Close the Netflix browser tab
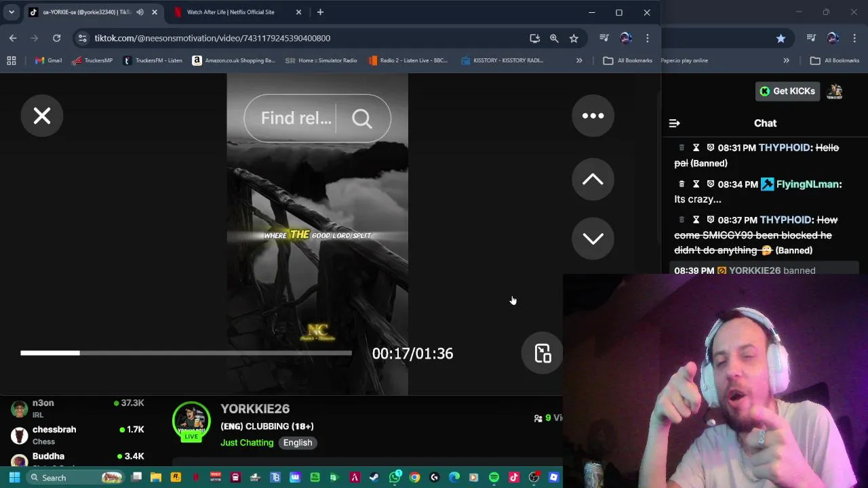The width and height of the screenshot is (868, 488). (298, 12)
